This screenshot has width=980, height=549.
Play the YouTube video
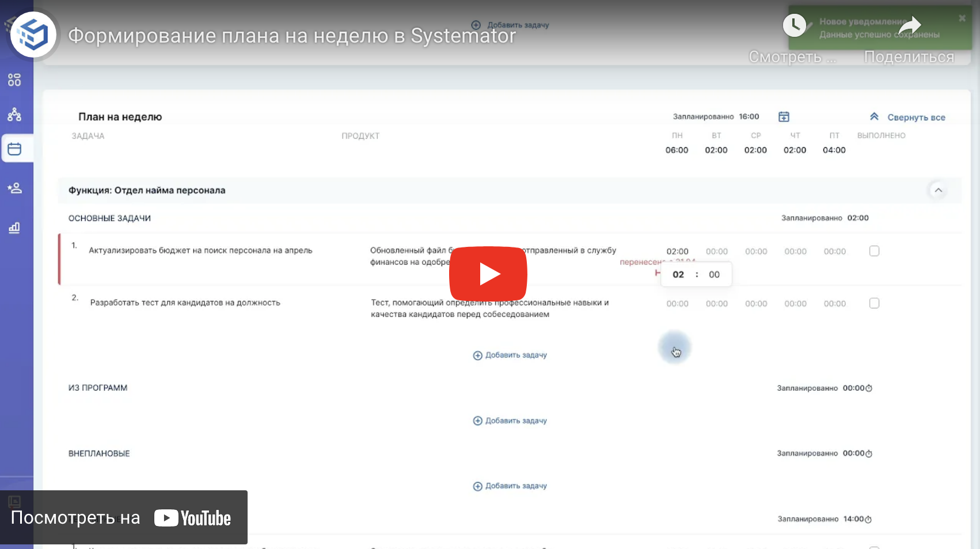pos(488,274)
